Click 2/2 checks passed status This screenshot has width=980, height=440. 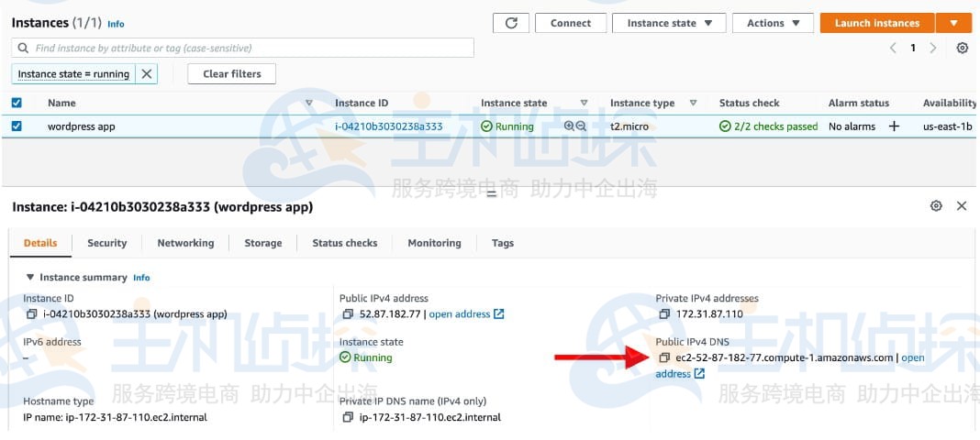[769, 126]
